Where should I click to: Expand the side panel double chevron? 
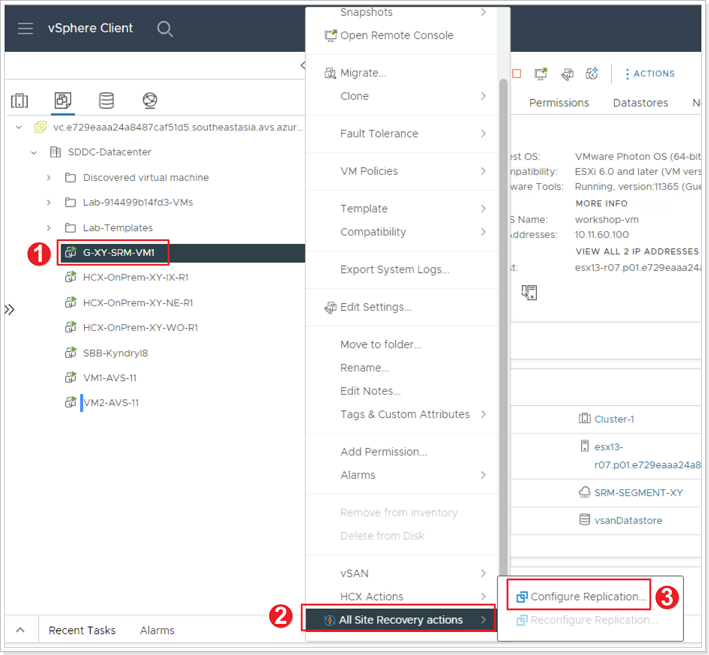tap(9, 310)
